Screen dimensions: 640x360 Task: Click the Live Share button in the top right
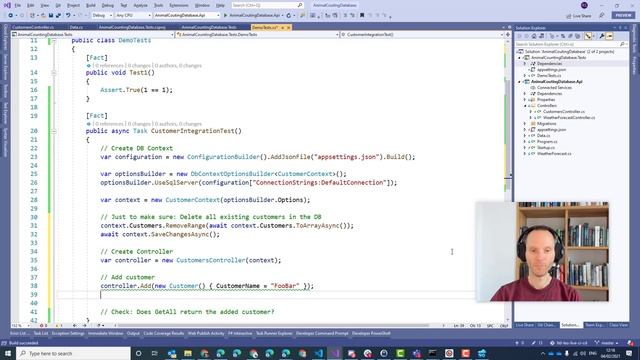[579, 16]
